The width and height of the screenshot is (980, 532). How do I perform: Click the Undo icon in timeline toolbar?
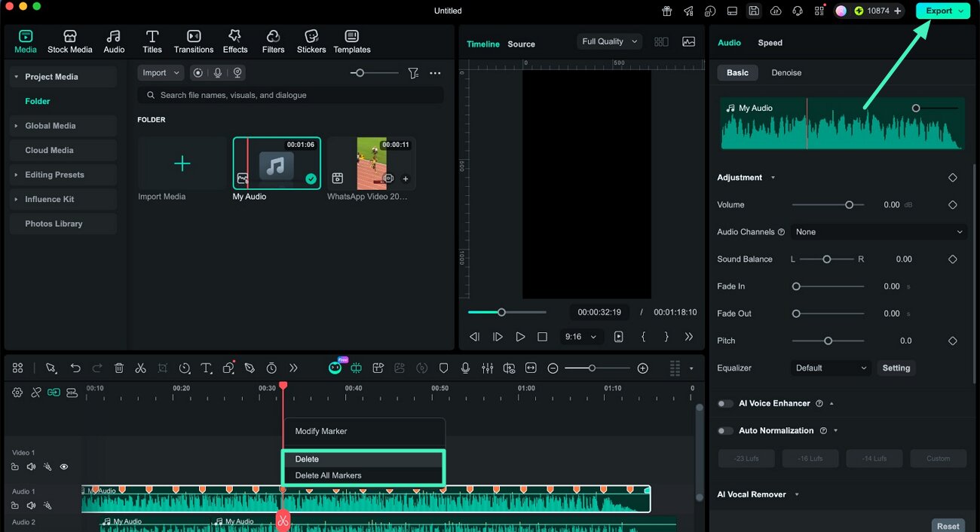tap(75, 368)
